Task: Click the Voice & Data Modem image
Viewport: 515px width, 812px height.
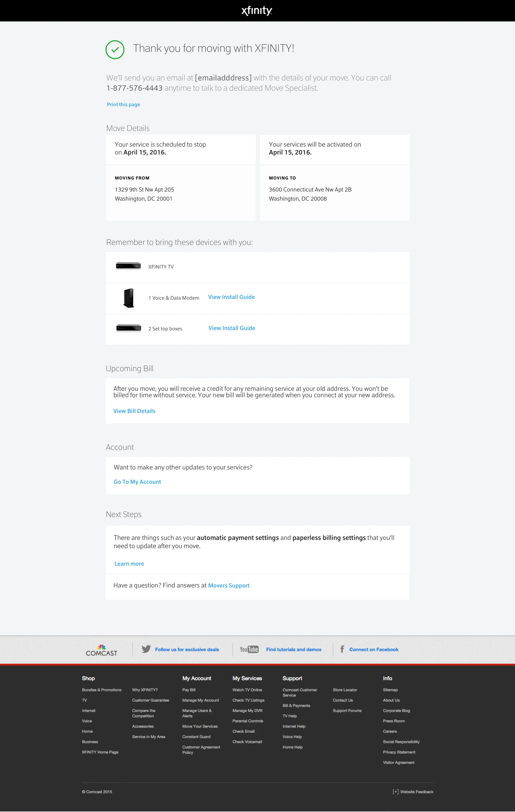Action: point(129,298)
